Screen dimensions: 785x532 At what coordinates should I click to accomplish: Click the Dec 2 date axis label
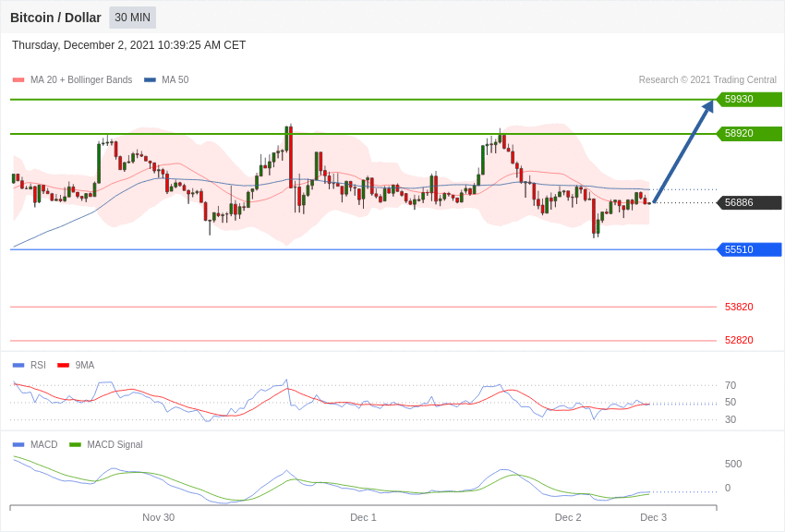tap(568, 517)
